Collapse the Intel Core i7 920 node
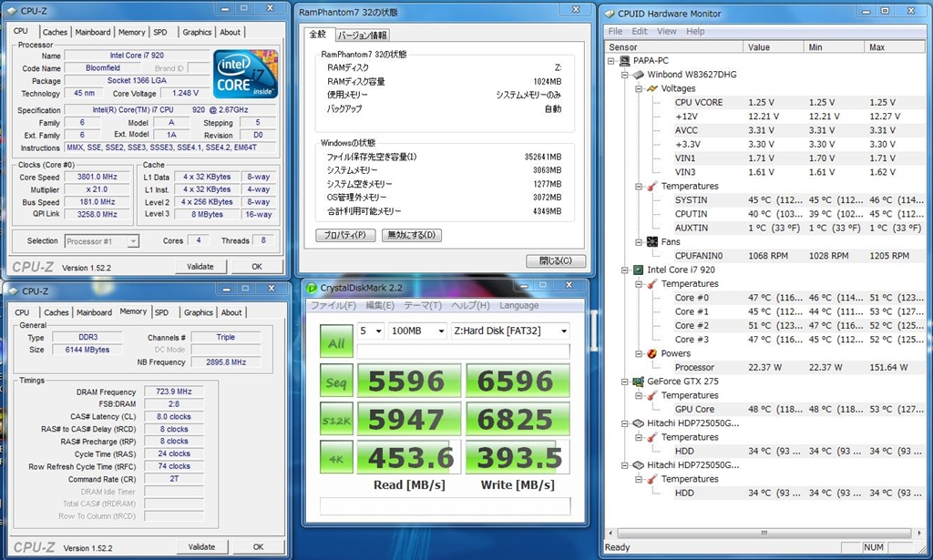The height and width of the screenshot is (560, 933). [x=625, y=270]
